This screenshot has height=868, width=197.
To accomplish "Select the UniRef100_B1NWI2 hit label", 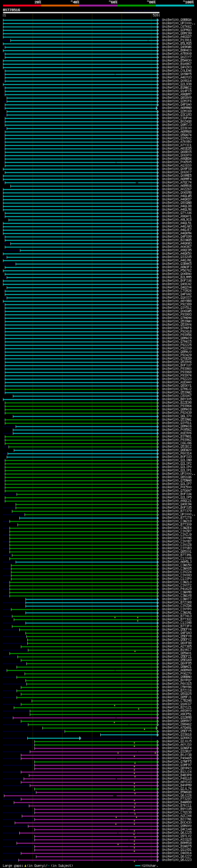I will pos(177,88).
